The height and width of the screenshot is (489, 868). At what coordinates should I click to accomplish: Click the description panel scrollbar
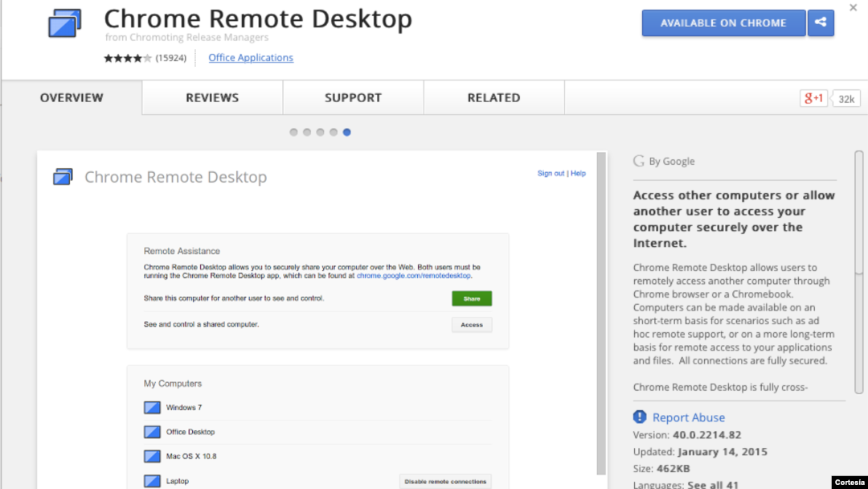858,271
